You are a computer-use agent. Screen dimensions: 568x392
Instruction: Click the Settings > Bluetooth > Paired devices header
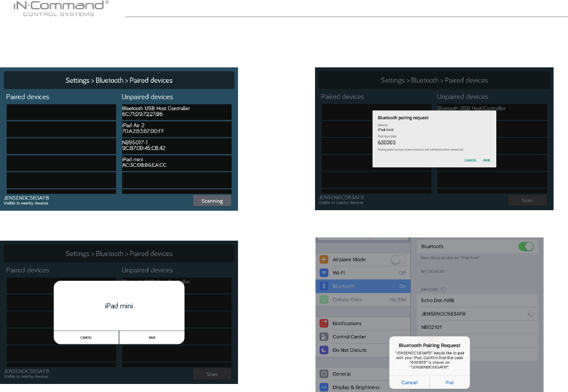pos(119,80)
